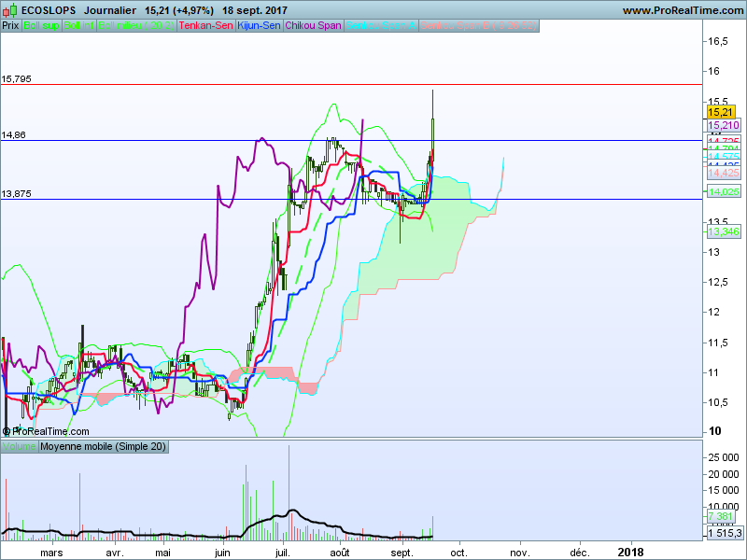Select the Tenkan-Sen indicator label

coord(205,26)
